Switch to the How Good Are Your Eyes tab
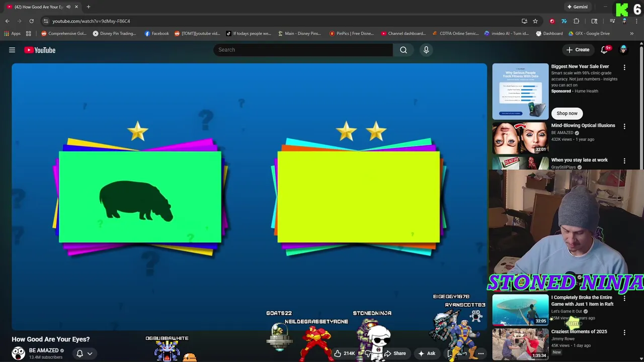Viewport: 644px width, 362px height. [43, 7]
